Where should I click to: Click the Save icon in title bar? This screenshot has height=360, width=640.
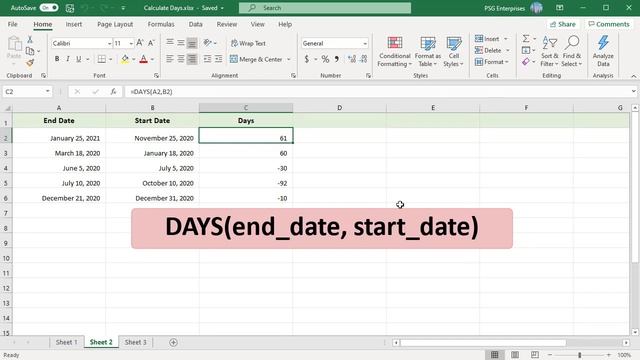pos(70,8)
